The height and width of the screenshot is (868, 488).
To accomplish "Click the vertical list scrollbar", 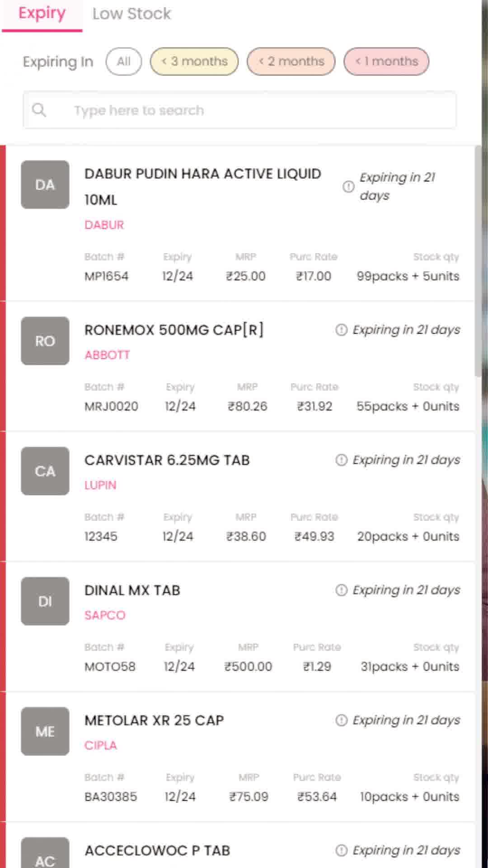I will [478, 261].
